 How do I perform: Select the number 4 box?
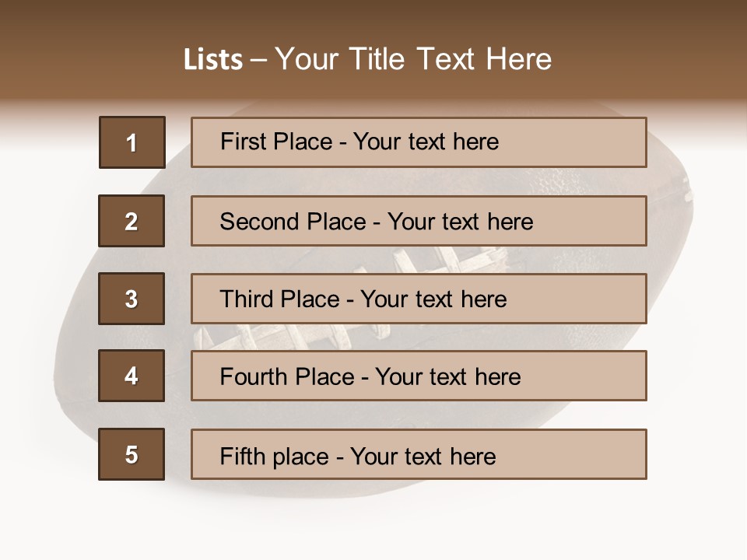coord(132,376)
